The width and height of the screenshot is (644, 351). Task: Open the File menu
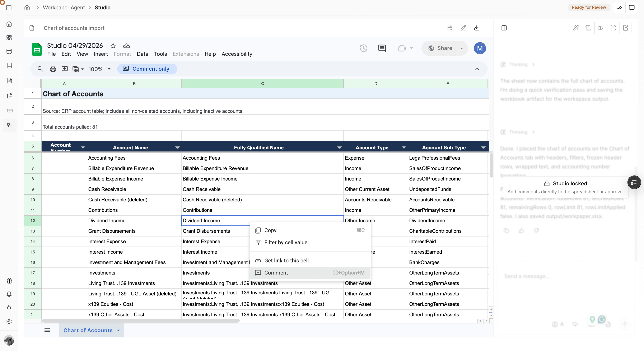[51, 54]
